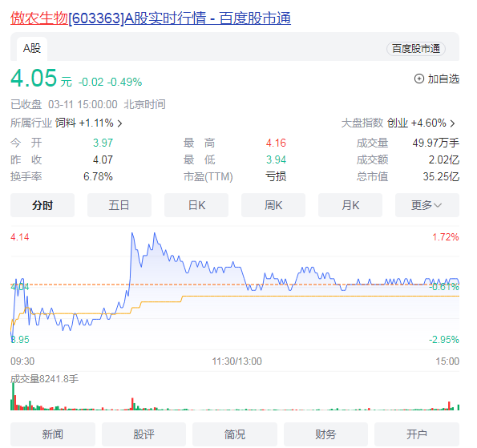
Task: Click the 市盈(TTM) value 亏损
Action: tap(276, 176)
